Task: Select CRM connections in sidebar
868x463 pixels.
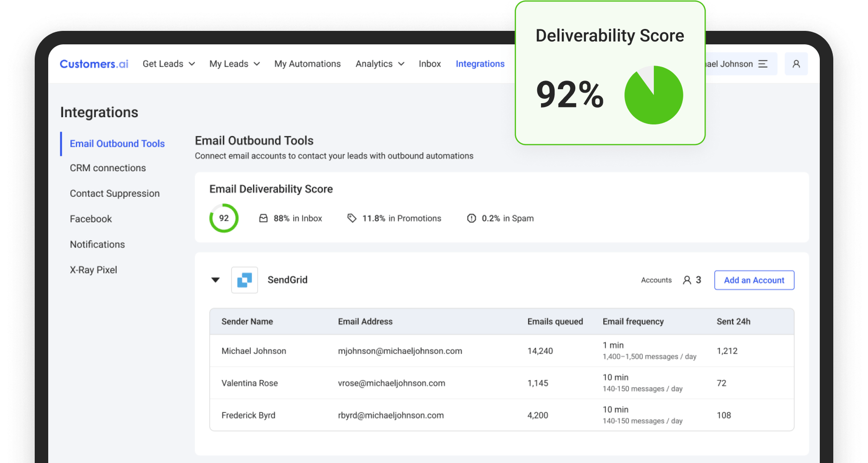Action: point(108,168)
